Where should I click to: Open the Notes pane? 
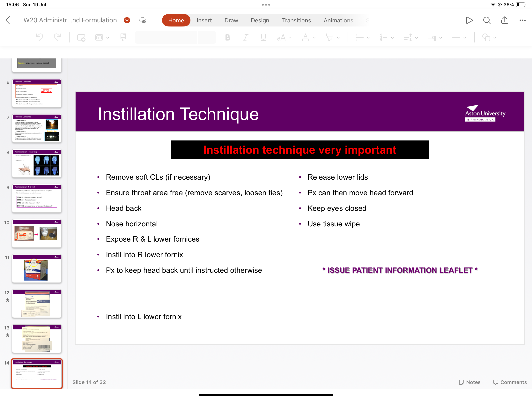click(470, 382)
